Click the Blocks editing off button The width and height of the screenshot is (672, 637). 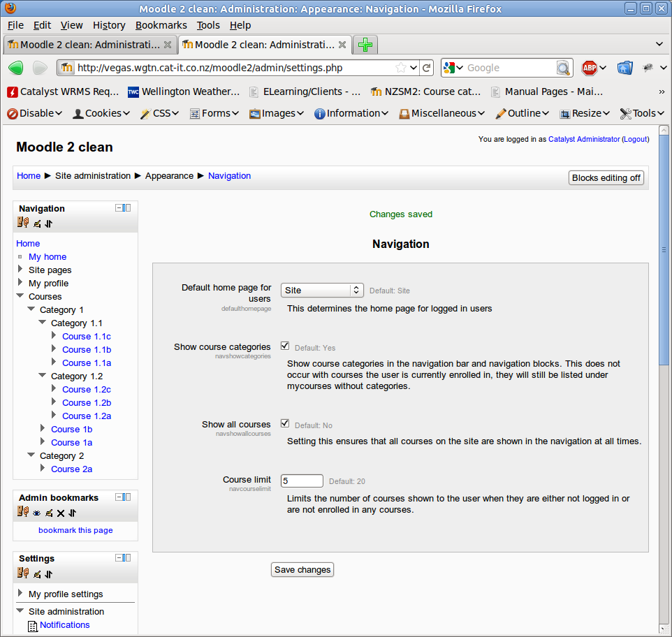point(606,178)
